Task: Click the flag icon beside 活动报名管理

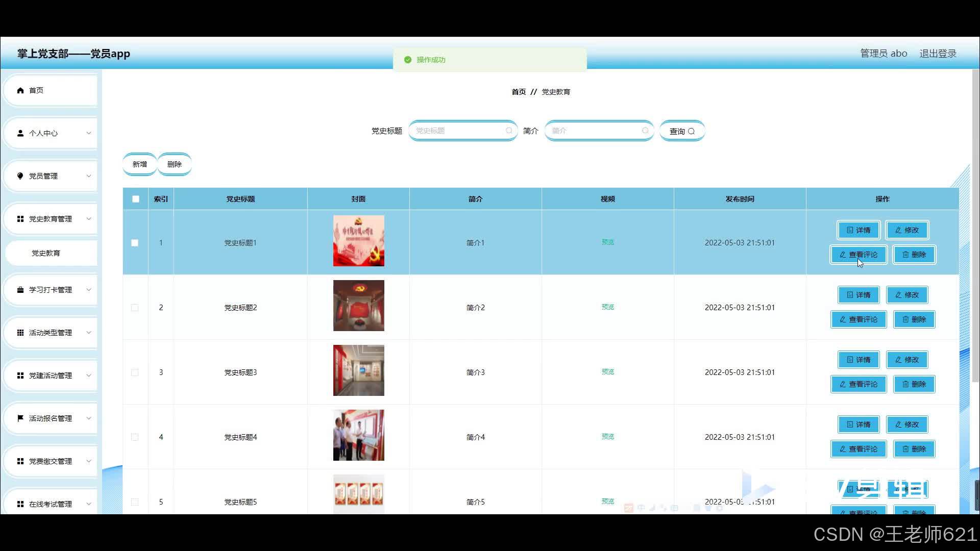Action: tap(20, 418)
